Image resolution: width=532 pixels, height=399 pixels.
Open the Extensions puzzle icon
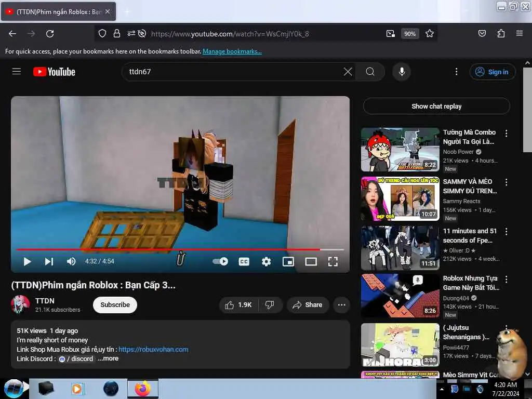pos(501,33)
